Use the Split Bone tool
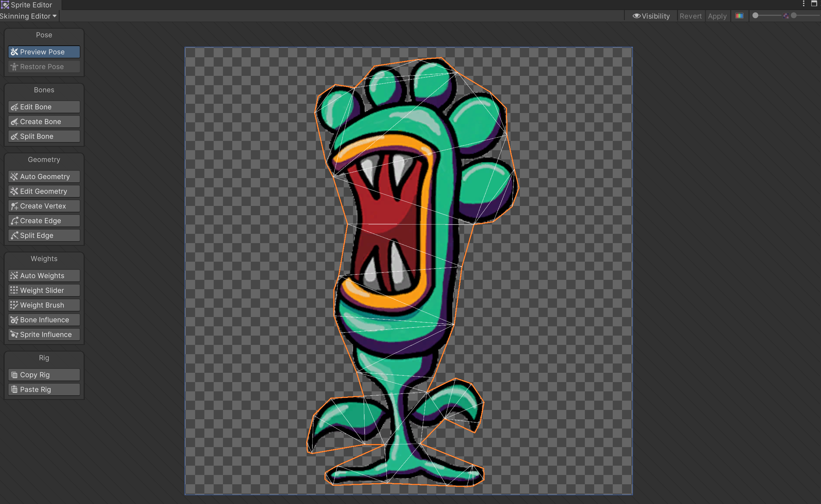Viewport: 821px width, 504px height. coord(43,136)
